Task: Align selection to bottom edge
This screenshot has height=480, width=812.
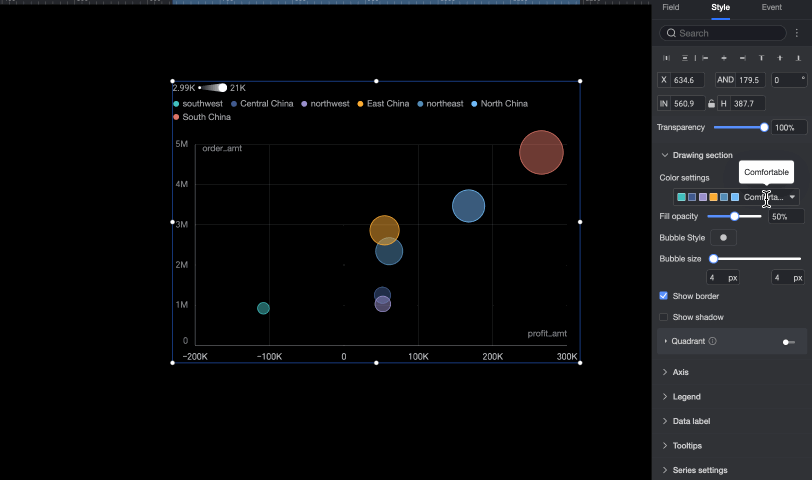Action: [x=798, y=58]
